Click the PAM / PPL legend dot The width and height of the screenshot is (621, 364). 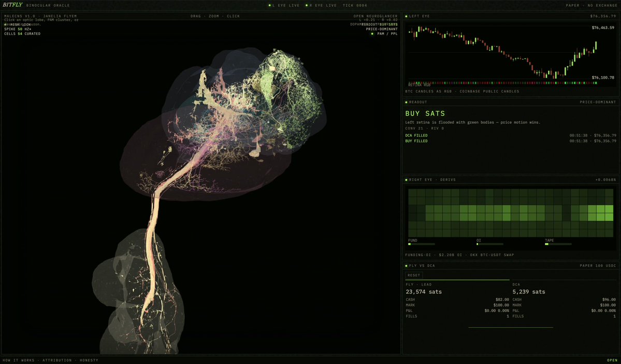(x=372, y=34)
